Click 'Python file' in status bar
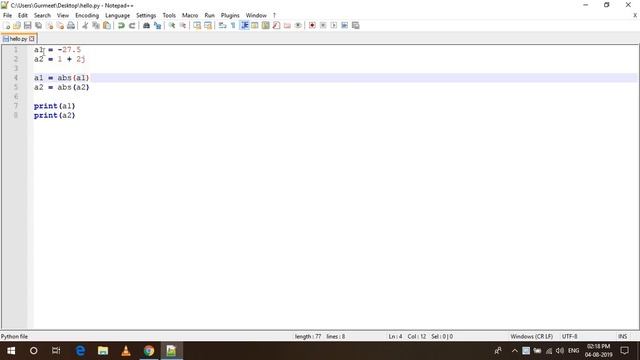Image resolution: width=640 pixels, height=360 pixels. (x=14, y=336)
